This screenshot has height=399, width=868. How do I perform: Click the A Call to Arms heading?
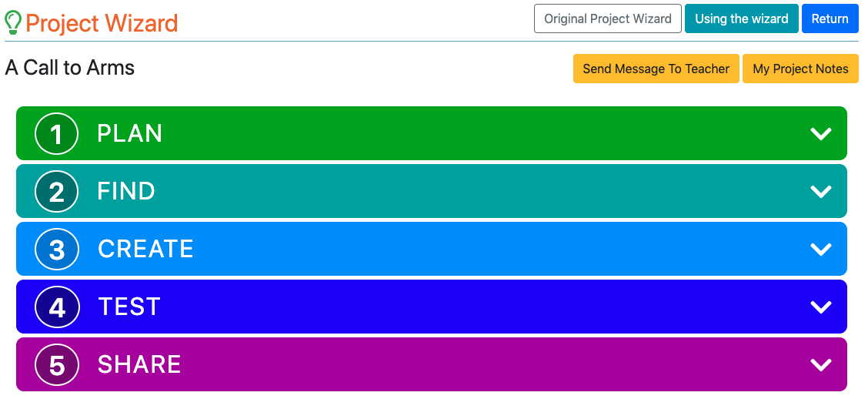(x=70, y=68)
